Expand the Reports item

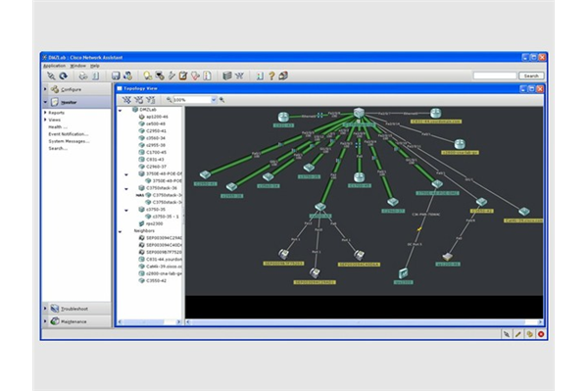(x=45, y=113)
